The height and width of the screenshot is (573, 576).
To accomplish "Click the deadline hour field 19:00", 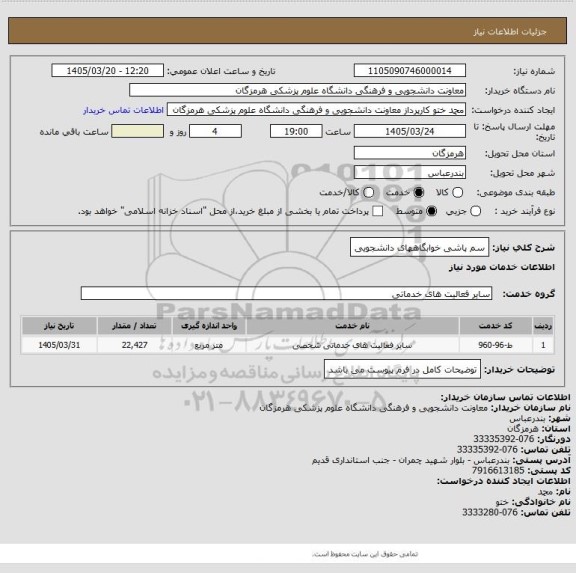I will pos(296,131).
